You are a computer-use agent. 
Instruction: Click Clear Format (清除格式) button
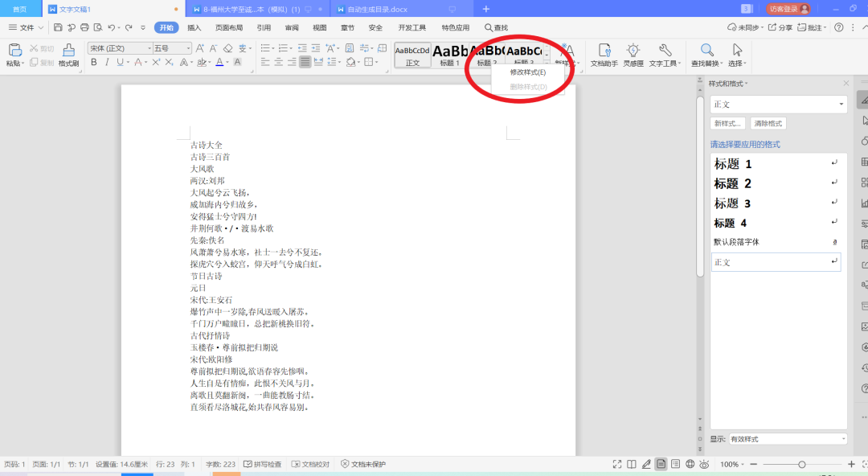click(x=768, y=123)
